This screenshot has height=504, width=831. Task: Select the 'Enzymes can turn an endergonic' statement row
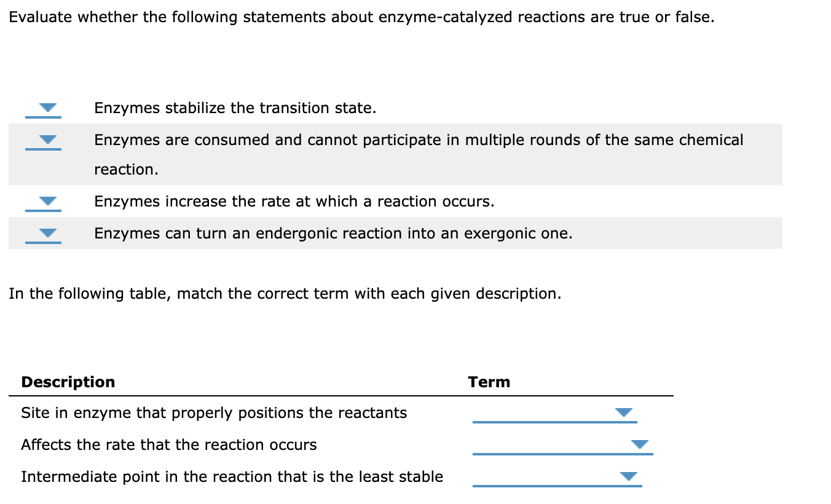point(334,233)
